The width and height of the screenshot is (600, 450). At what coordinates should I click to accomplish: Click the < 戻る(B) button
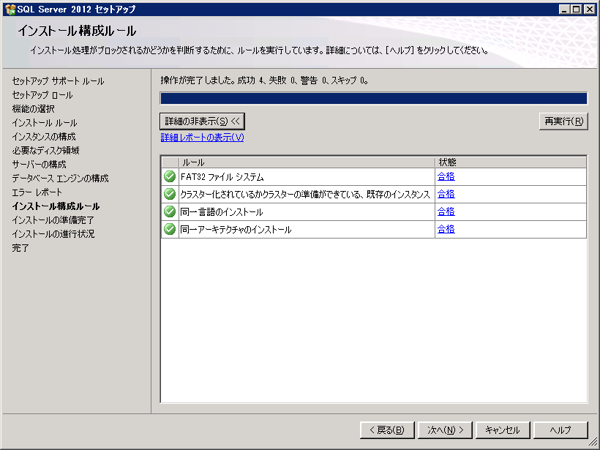click(x=387, y=430)
